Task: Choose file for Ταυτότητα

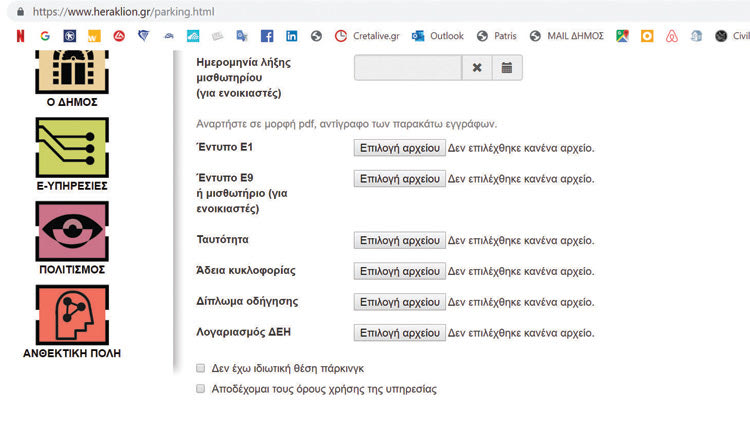Action: [399, 240]
